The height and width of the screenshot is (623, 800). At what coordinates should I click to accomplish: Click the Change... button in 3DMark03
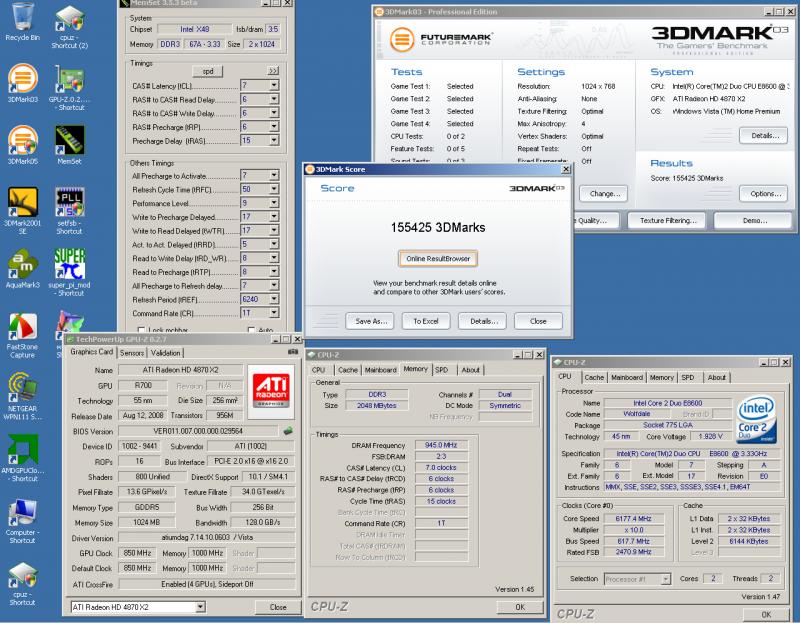pos(604,194)
